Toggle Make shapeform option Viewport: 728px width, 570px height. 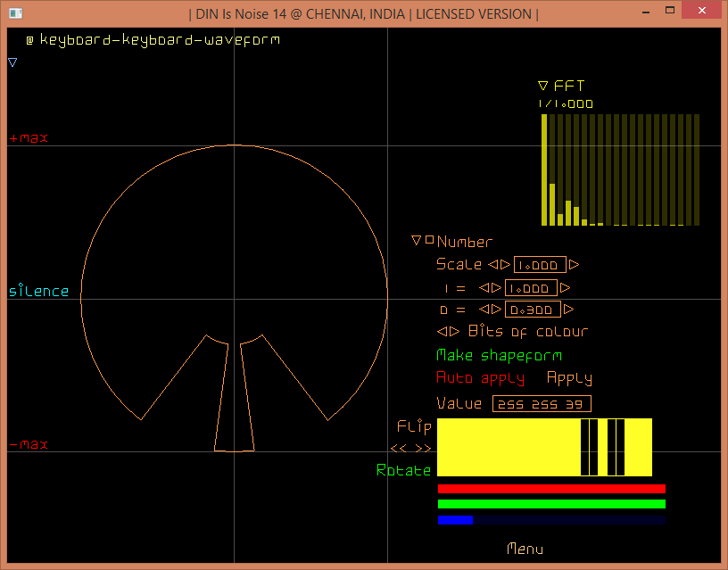coord(499,355)
